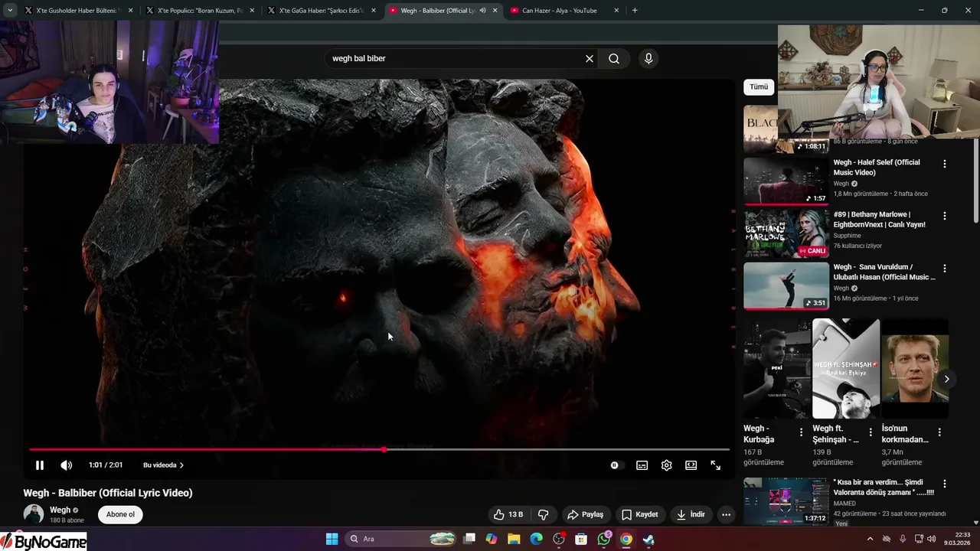This screenshot has height=551, width=980.
Task: Select the Tümü filter chip
Action: point(759,87)
